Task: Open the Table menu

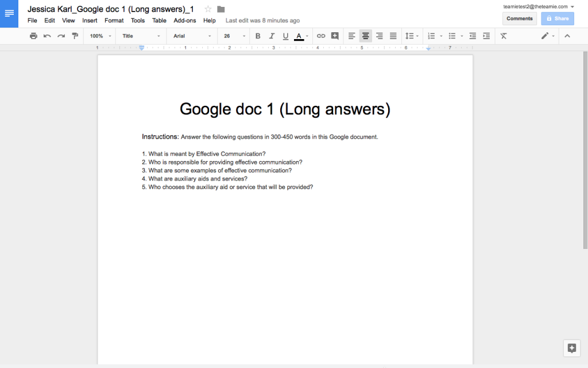Action: click(159, 21)
